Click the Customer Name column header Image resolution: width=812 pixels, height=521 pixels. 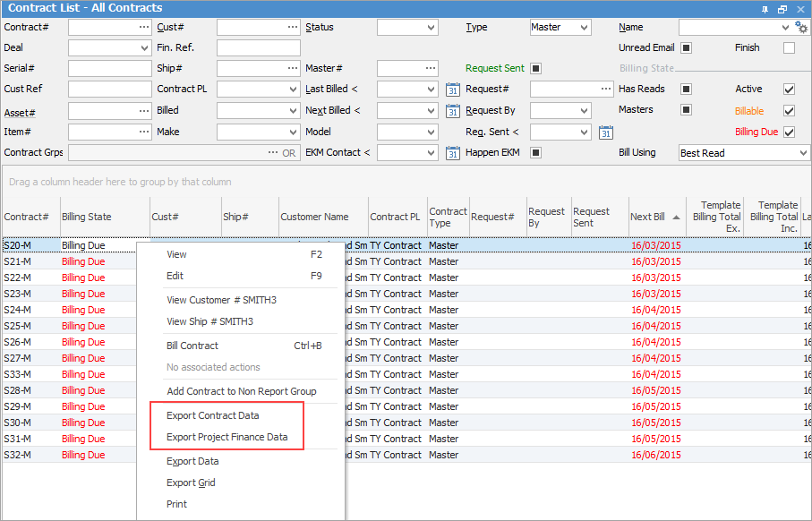[x=314, y=218]
